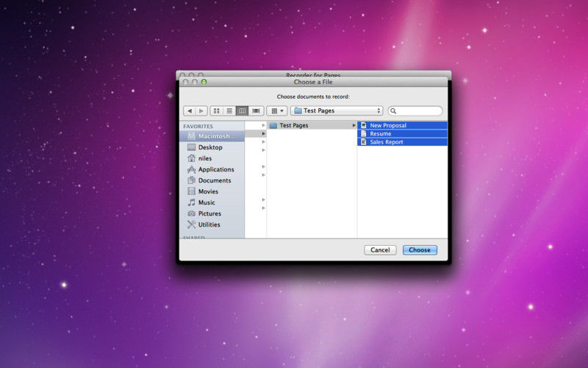Expand the Test Pages folder arrow
The height and width of the screenshot is (368, 588).
click(x=354, y=125)
